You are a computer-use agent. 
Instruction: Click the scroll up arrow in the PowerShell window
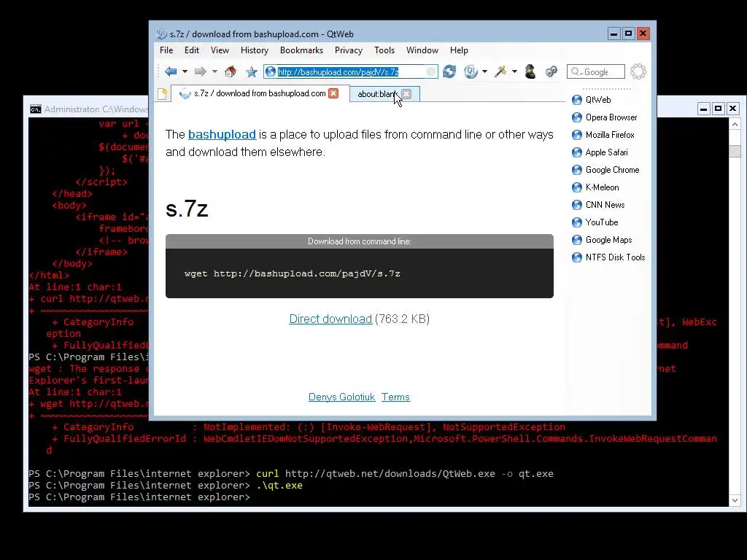(x=735, y=124)
